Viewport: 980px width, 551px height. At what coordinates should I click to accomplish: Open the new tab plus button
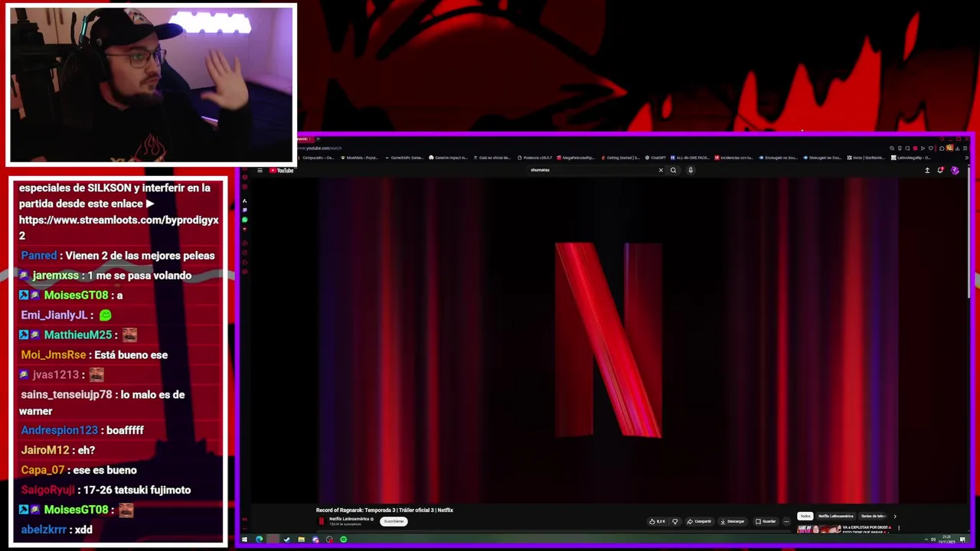[x=318, y=139]
